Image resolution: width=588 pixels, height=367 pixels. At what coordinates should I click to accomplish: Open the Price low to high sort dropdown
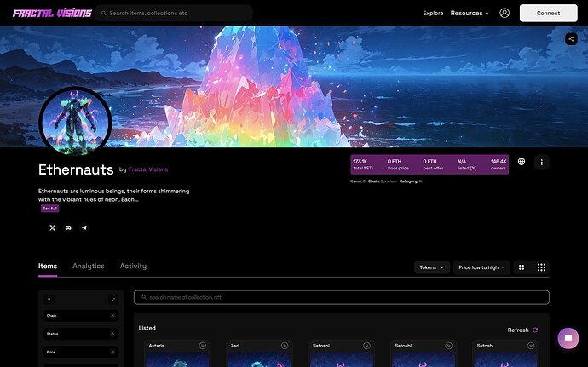[481, 267]
